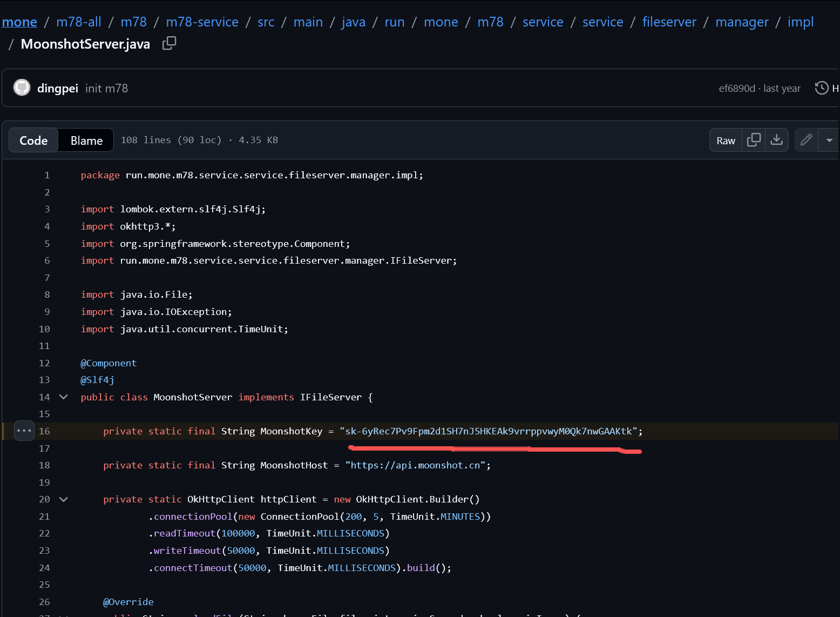Open the fileserver directory in breadcrumb

pyautogui.click(x=669, y=22)
